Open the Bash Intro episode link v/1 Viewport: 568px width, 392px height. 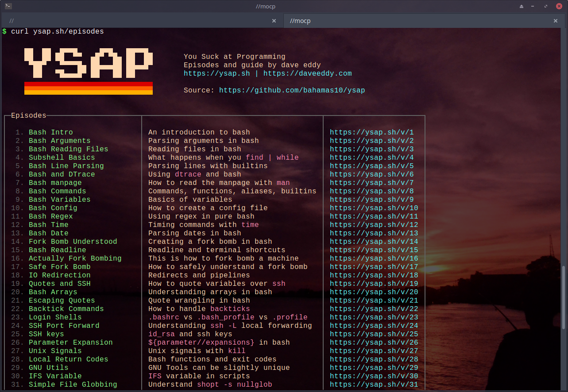point(371,132)
